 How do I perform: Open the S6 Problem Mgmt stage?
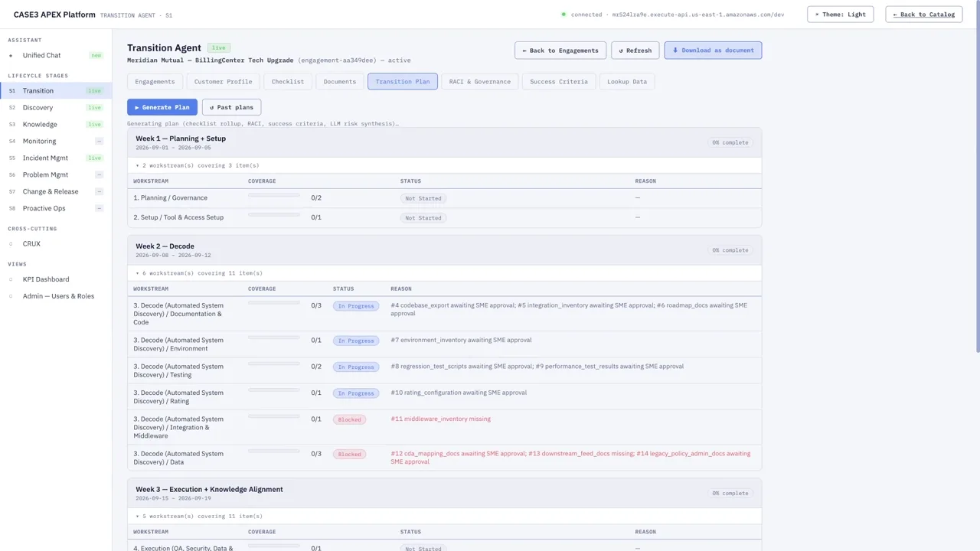click(55, 174)
